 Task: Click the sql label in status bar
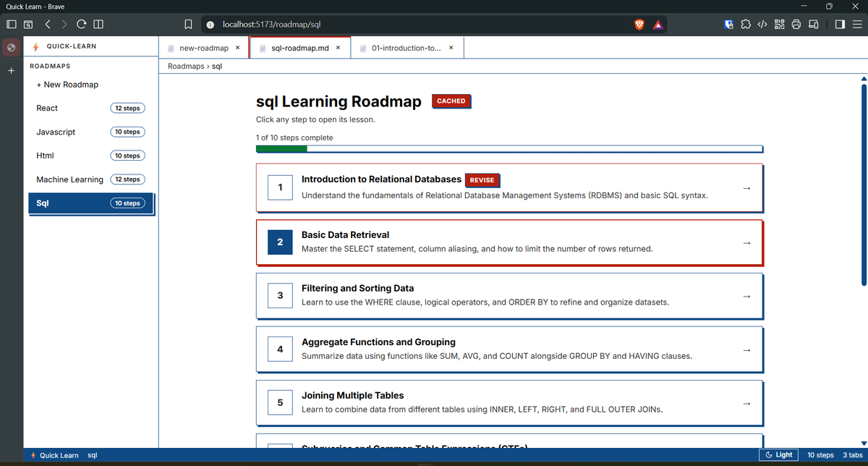click(x=93, y=455)
